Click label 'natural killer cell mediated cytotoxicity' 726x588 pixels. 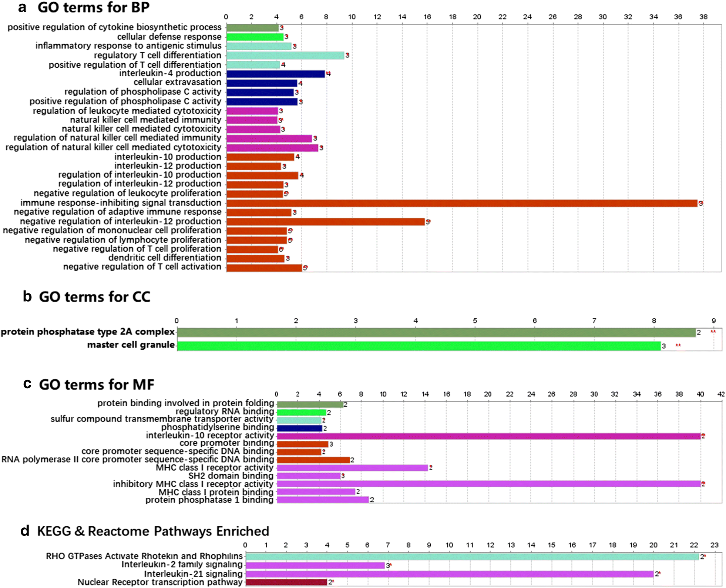pos(141,129)
